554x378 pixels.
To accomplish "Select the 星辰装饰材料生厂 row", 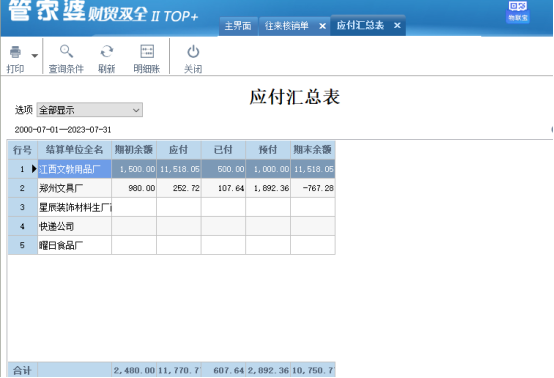I will (x=75, y=207).
